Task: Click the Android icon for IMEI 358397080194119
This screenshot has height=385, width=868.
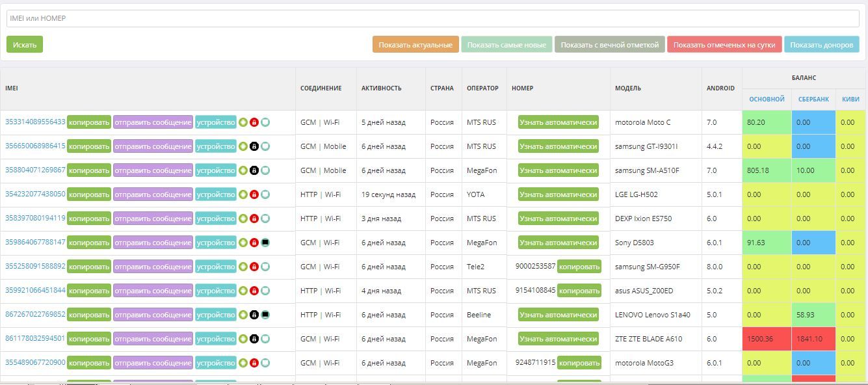Action: click(243, 219)
